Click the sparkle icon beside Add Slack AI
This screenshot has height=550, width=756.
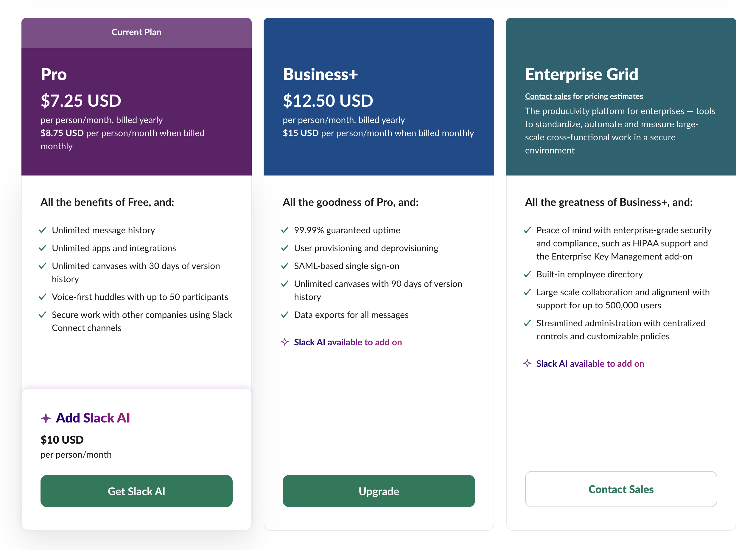(46, 418)
